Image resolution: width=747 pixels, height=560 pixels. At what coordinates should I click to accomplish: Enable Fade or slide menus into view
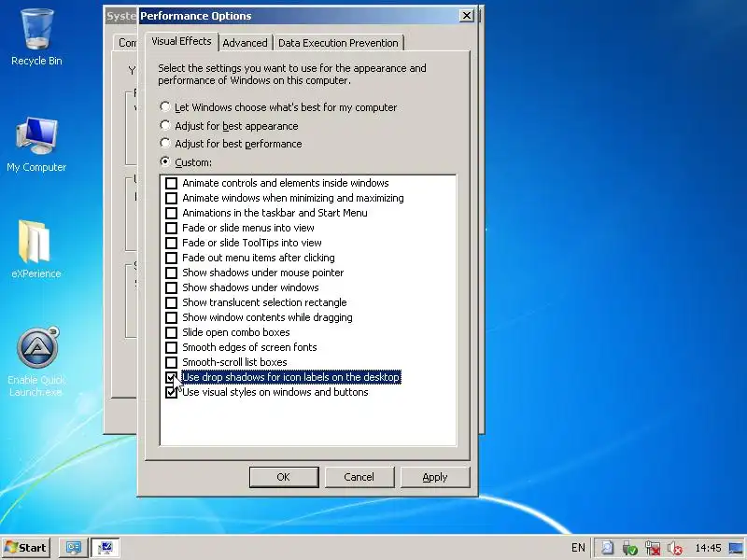point(171,228)
